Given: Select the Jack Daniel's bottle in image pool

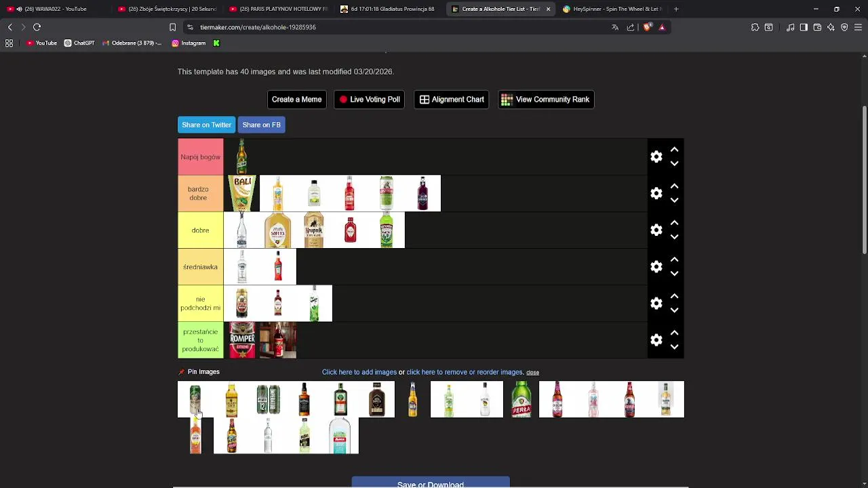Looking at the screenshot, I should [304, 399].
